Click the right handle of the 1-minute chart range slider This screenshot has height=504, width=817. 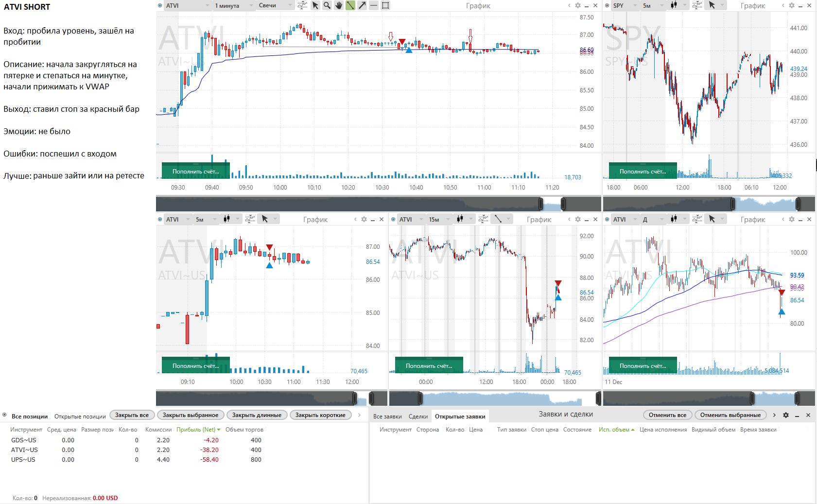(563, 204)
